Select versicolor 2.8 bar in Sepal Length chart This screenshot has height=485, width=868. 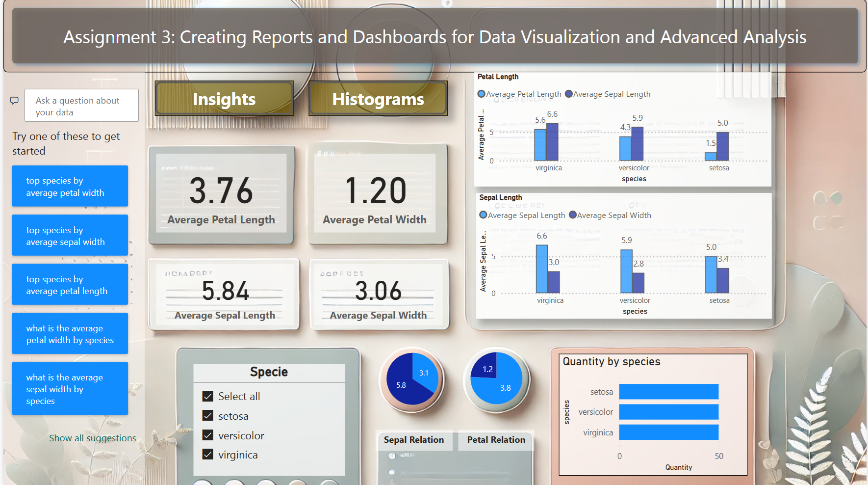(x=638, y=283)
